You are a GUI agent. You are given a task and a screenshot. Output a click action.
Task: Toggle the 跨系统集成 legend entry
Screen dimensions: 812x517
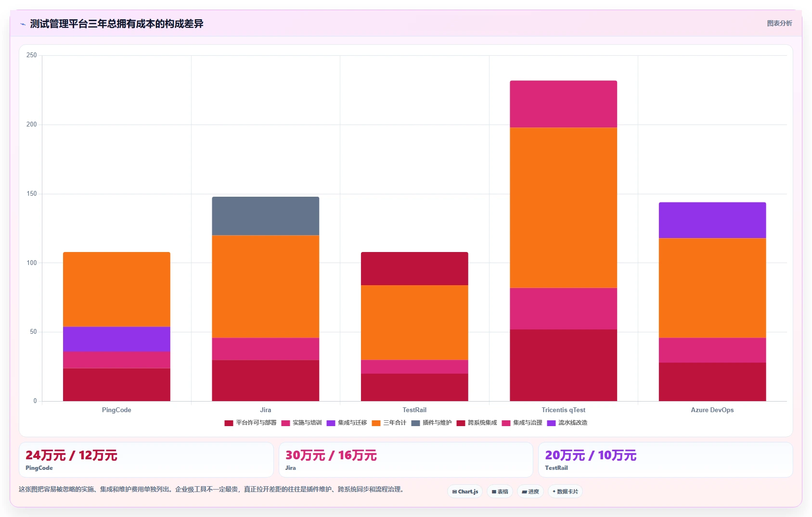point(477,423)
